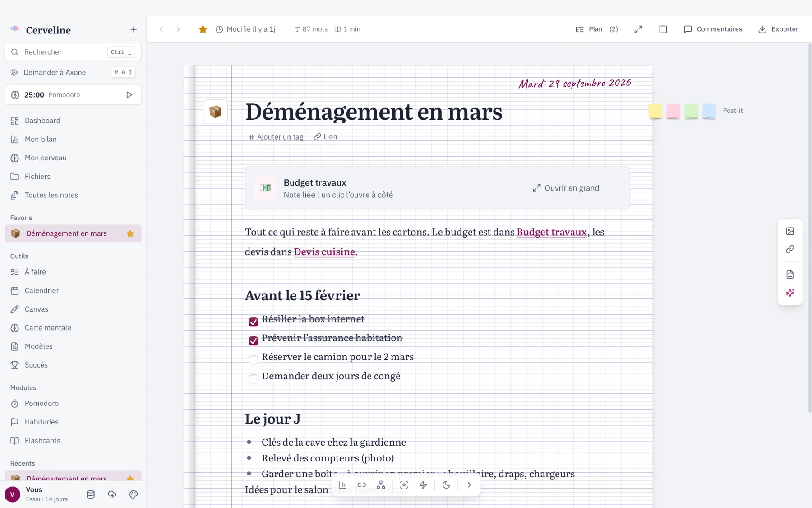Image resolution: width=812 pixels, height=508 pixels.
Task: Click the hierarchy icon in floating toolbar
Action: click(381, 485)
